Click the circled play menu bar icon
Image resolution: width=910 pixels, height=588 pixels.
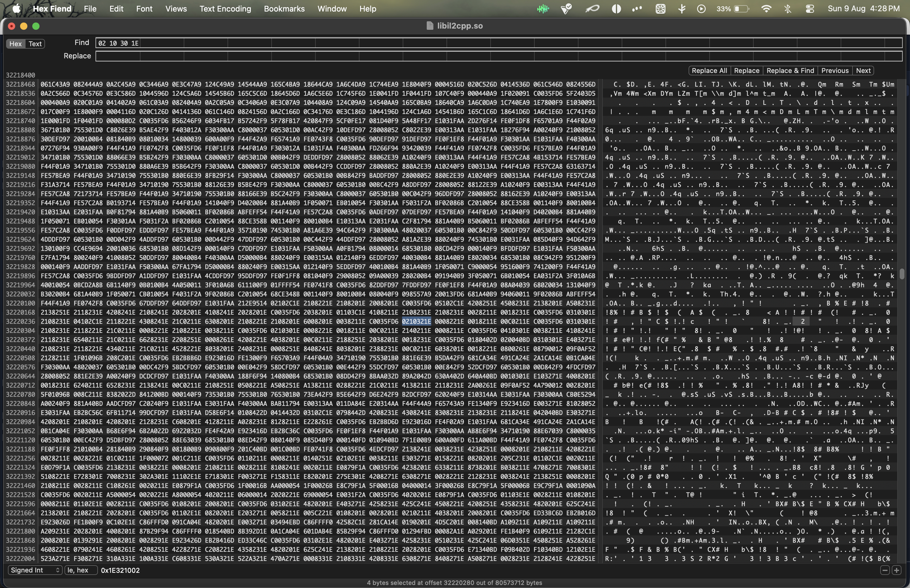tap(701, 9)
